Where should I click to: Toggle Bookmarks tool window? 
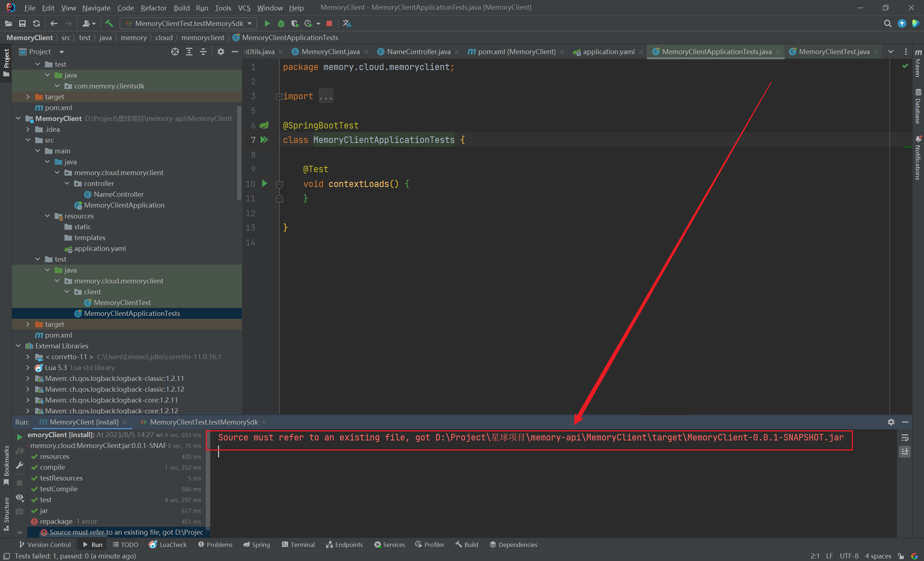pos(6,465)
